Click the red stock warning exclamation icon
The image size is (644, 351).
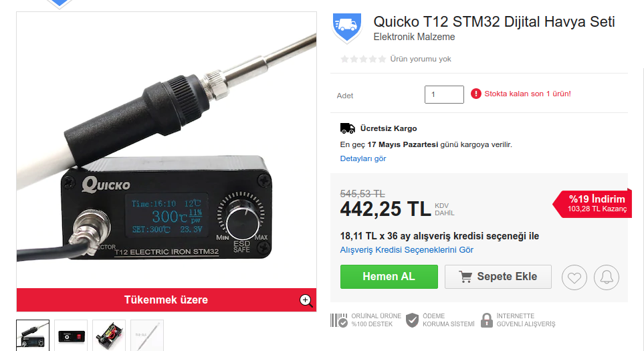(x=475, y=94)
